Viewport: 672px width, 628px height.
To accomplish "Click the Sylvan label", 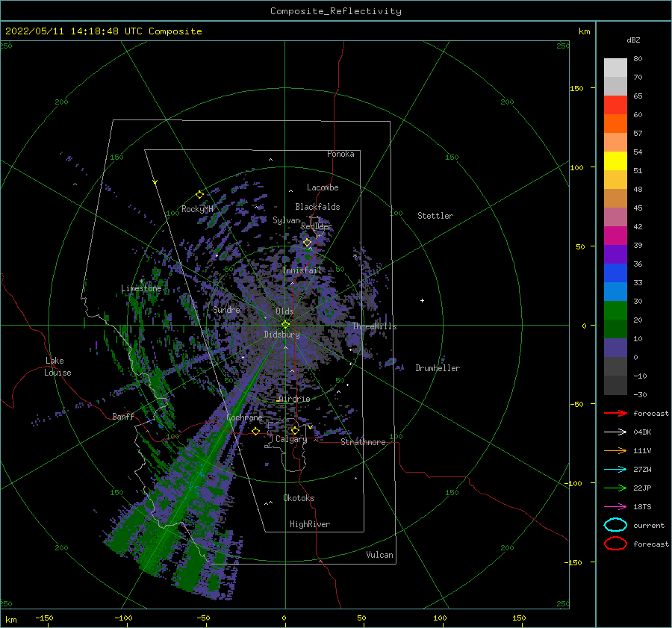I will click(x=286, y=220).
